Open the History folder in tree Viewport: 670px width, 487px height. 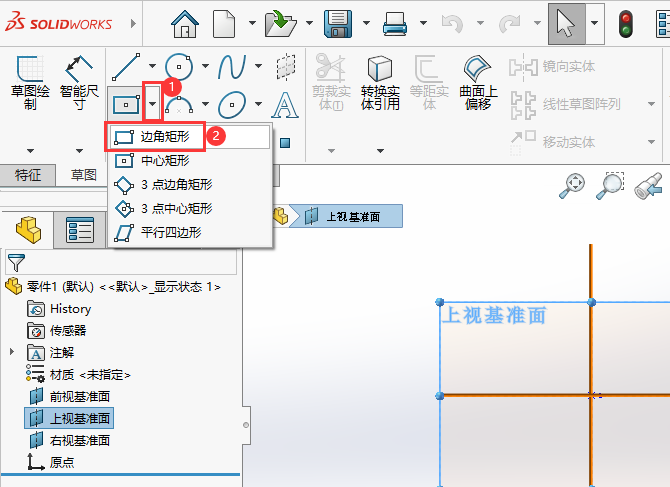(x=59, y=309)
